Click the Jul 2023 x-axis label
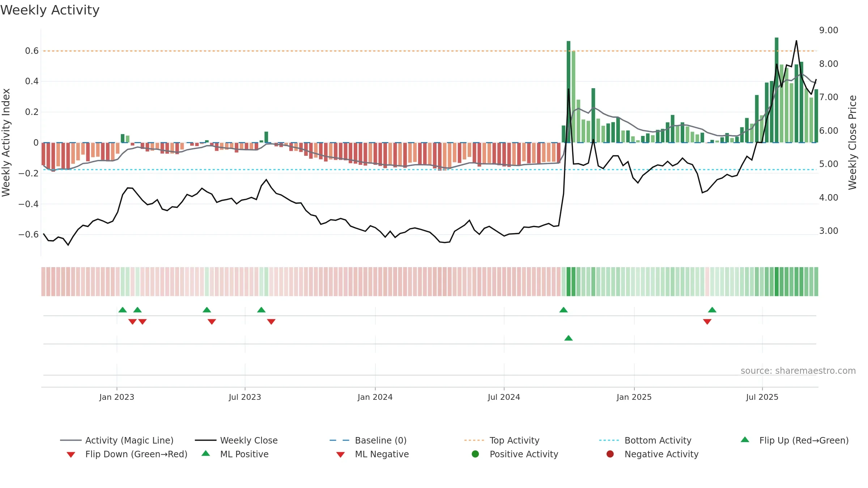This screenshot has height=488, width=868. point(245,397)
